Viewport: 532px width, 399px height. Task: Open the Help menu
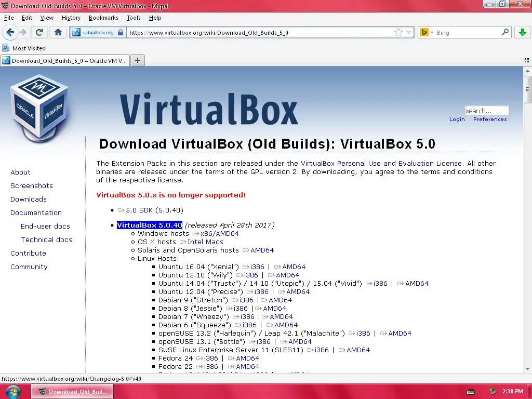coord(155,18)
